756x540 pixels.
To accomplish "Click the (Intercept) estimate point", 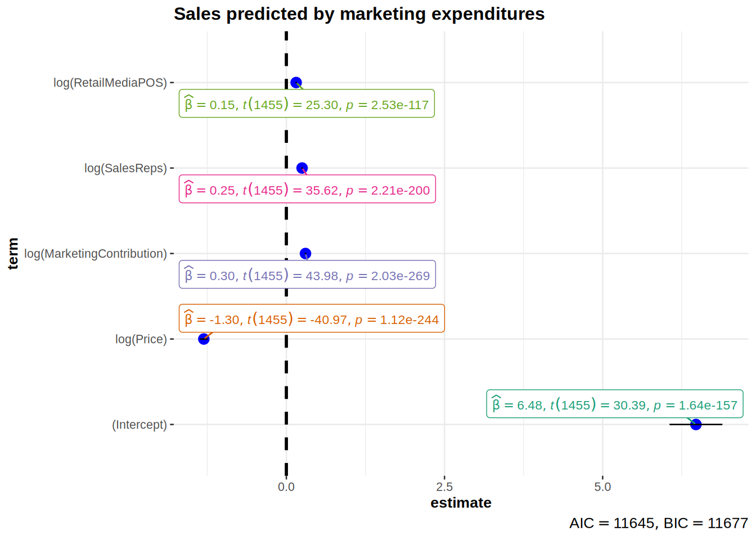I will [x=696, y=424].
